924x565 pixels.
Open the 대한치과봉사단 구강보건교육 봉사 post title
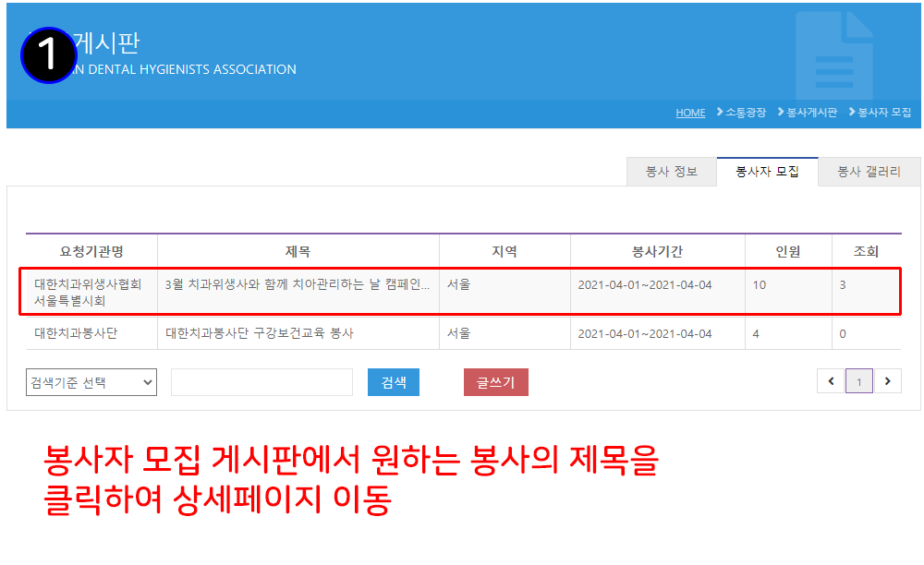tap(260, 333)
